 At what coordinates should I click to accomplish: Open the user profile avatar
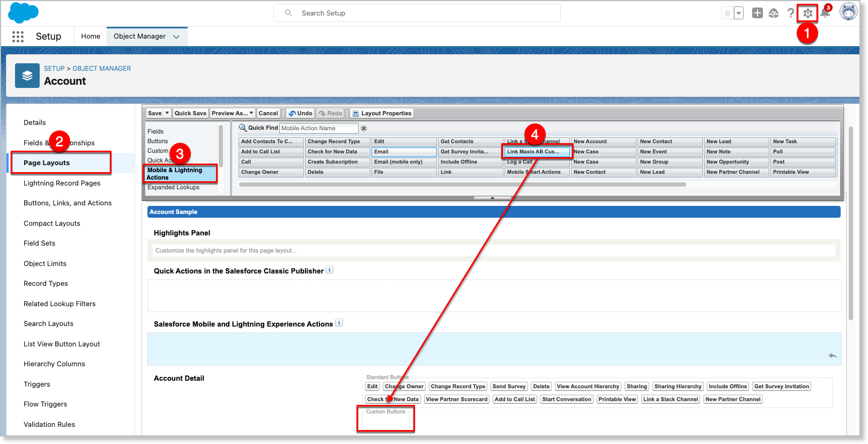tap(848, 12)
